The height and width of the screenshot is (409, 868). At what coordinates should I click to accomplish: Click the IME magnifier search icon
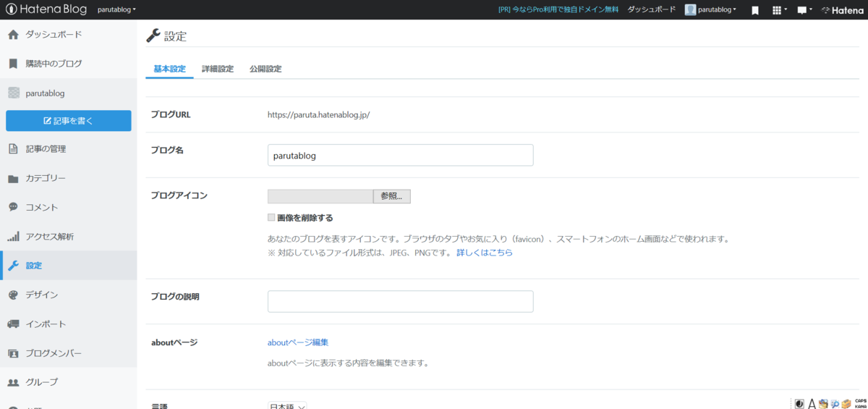tap(835, 404)
